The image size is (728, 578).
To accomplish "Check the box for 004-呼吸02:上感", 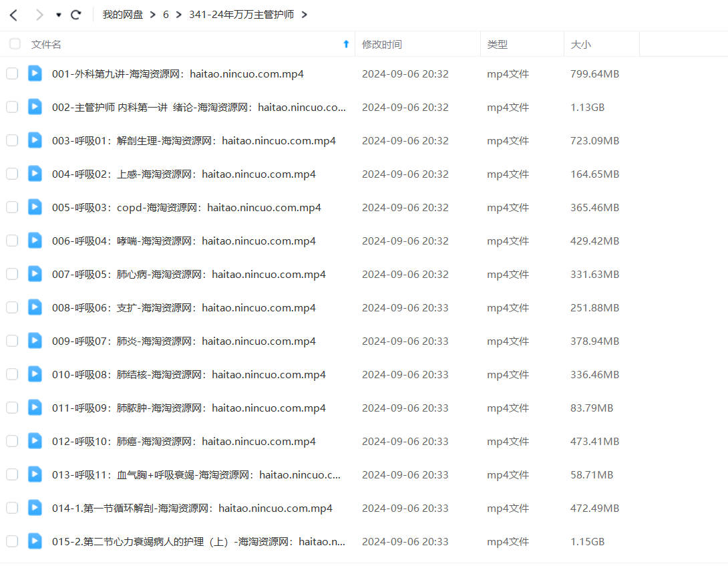I will pyautogui.click(x=12, y=174).
